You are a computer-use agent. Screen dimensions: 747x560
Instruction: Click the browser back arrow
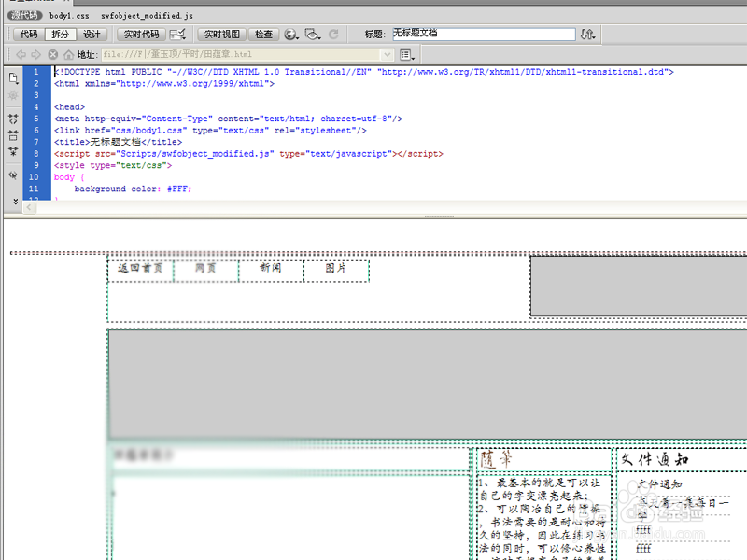click(x=21, y=55)
